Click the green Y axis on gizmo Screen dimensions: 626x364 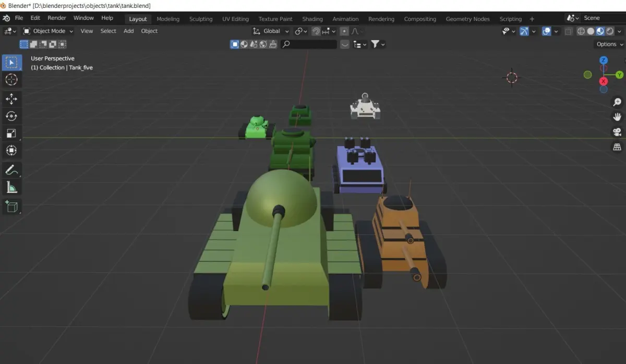[620, 75]
